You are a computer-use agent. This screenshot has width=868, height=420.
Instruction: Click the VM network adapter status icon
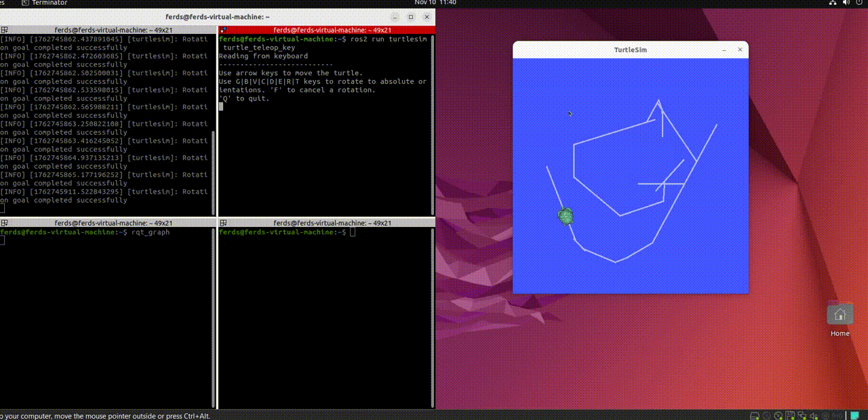click(801, 415)
